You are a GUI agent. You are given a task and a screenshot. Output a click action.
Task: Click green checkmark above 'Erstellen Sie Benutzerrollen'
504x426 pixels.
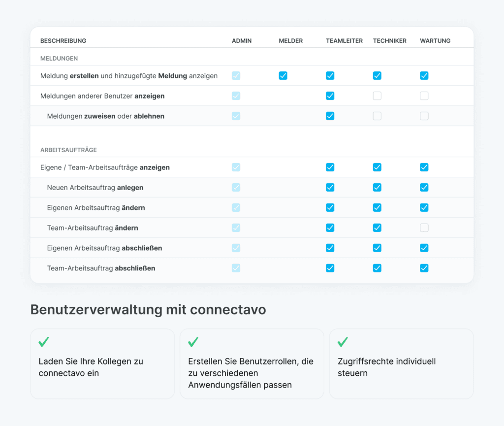tap(193, 342)
